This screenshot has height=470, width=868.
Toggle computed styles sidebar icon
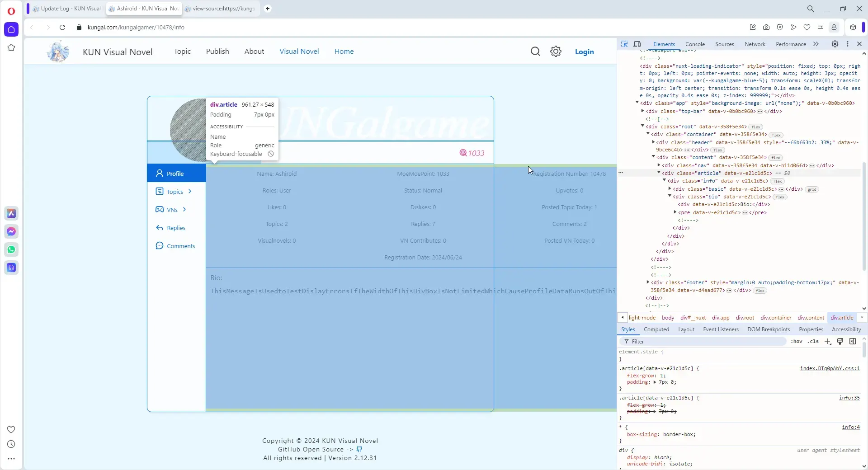(853, 341)
